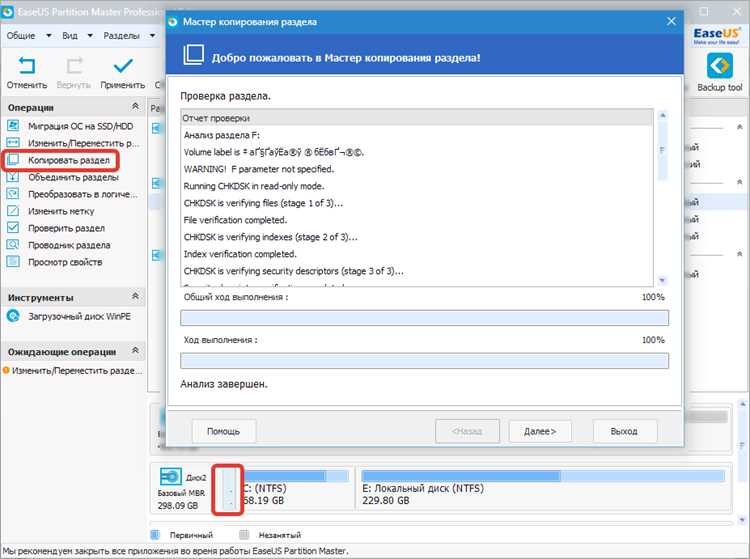Open 'Проводник раздела' operation
This screenshot has width=750, height=559.
[x=69, y=245]
